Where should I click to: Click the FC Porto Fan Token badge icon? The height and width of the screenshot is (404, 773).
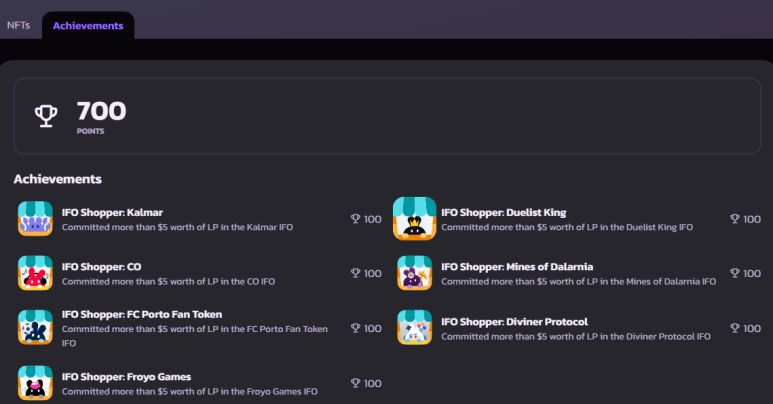pyautogui.click(x=35, y=328)
